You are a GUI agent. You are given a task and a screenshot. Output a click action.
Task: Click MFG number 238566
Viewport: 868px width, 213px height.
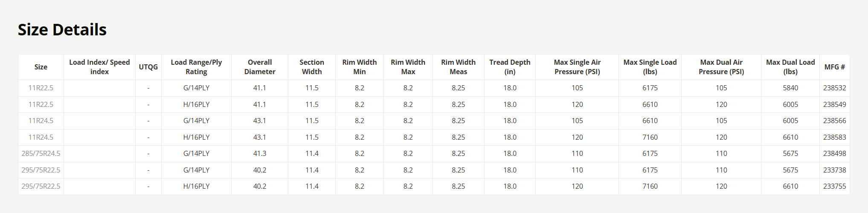pos(834,121)
